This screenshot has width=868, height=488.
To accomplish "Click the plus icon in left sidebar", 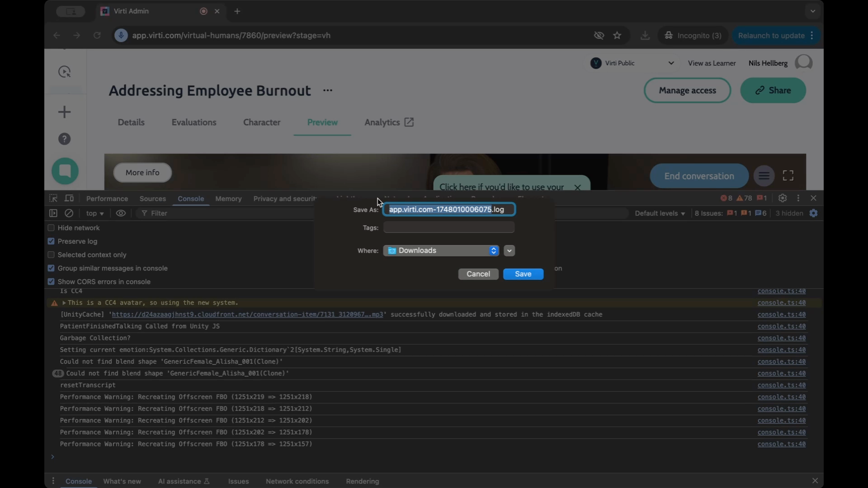I will [65, 112].
